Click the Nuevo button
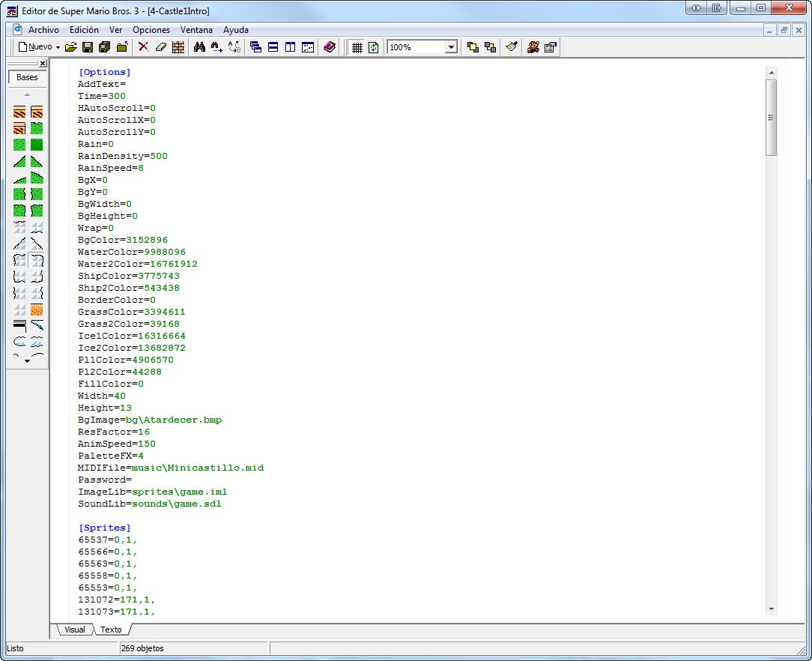The image size is (812, 661). click(35, 47)
